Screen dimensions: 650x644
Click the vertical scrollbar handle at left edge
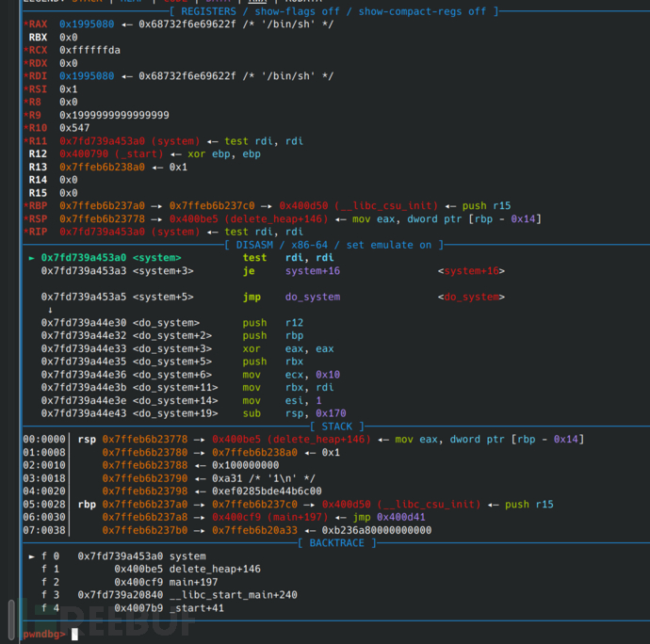11,620
